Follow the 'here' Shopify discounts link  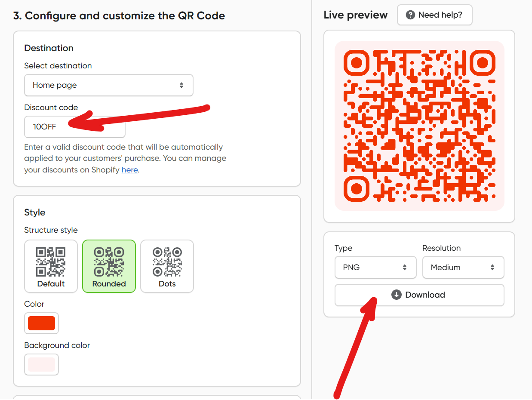click(129, 170)
